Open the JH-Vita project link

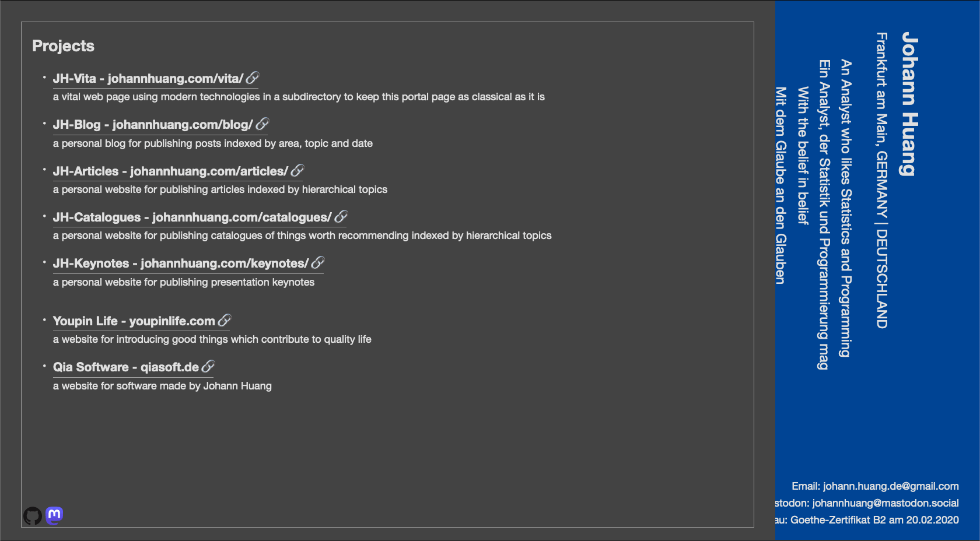148,79
